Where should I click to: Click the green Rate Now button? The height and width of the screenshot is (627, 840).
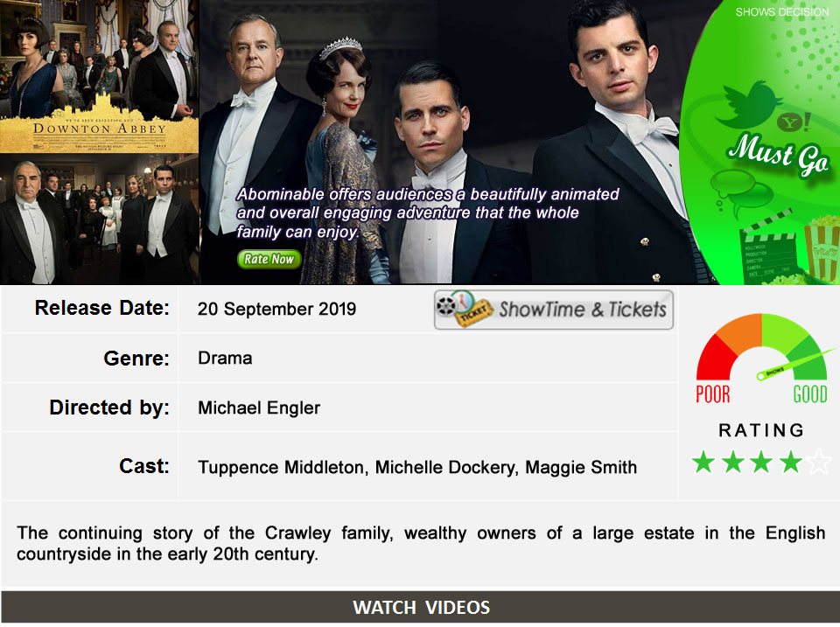tap(269, 259)
